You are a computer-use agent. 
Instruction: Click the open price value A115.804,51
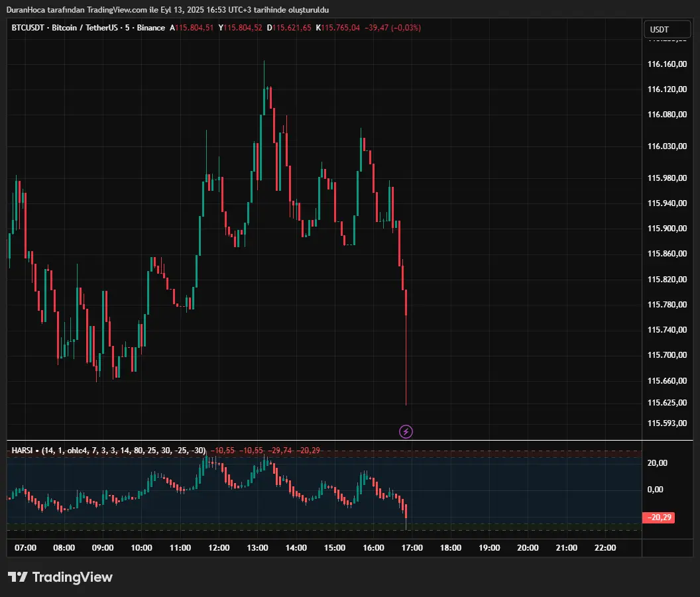pos(192,28)
